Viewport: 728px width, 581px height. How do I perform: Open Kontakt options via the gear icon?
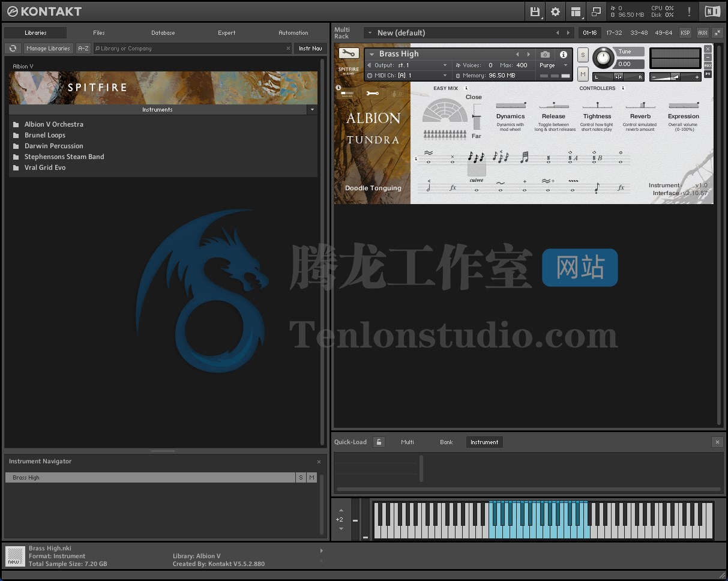pos(555,11)
